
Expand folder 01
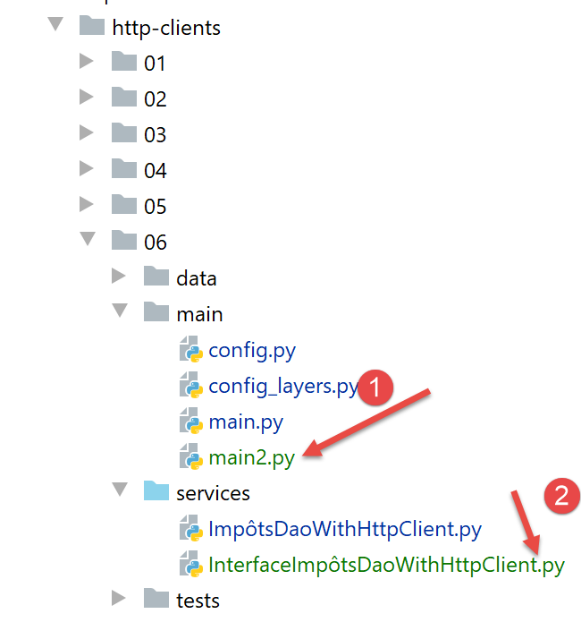point(86,61)
